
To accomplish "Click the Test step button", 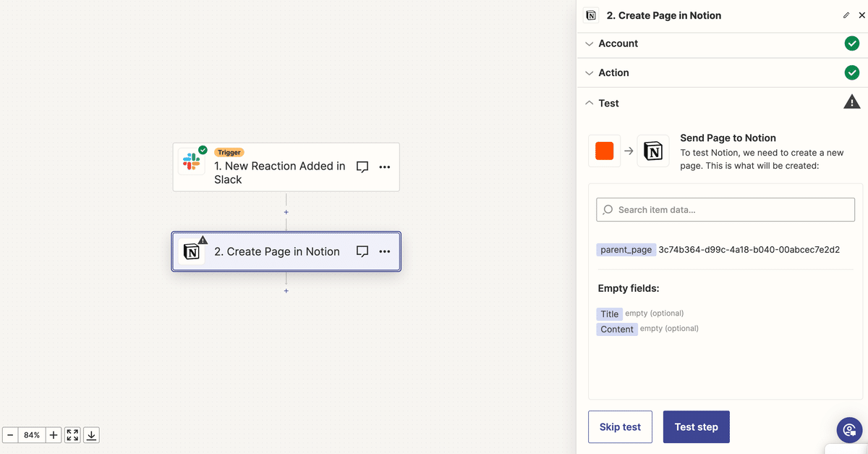I will tap(696, 426).
